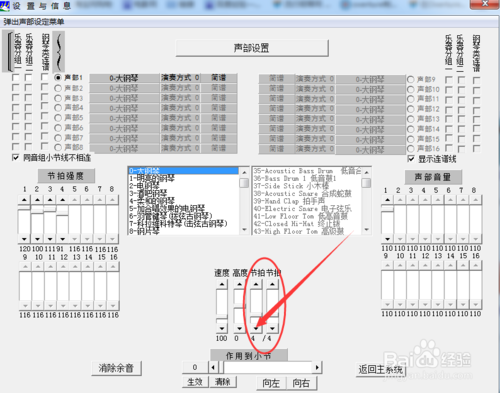
Task: Click up arrow of voice volume column 1
Action: 387,200
